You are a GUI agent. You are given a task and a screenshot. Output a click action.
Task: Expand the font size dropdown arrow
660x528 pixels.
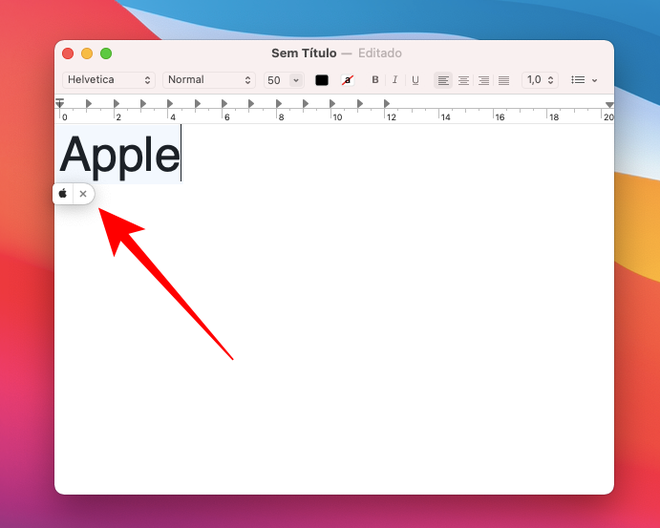click(296, 80)
